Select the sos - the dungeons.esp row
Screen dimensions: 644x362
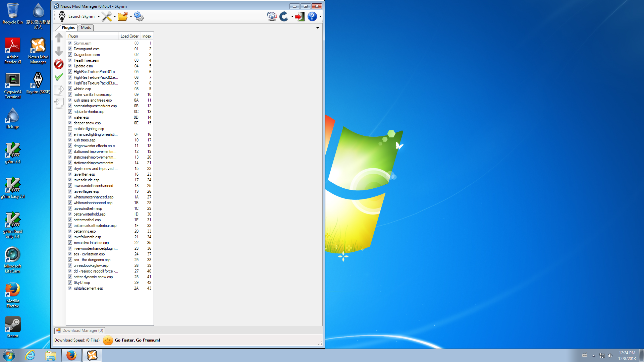110,260
